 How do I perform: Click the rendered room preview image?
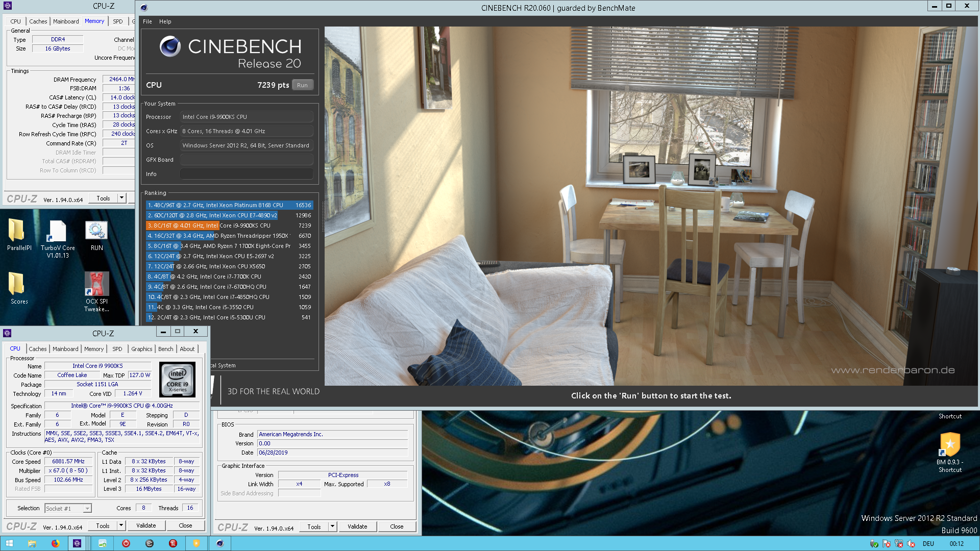click(651, 206)
